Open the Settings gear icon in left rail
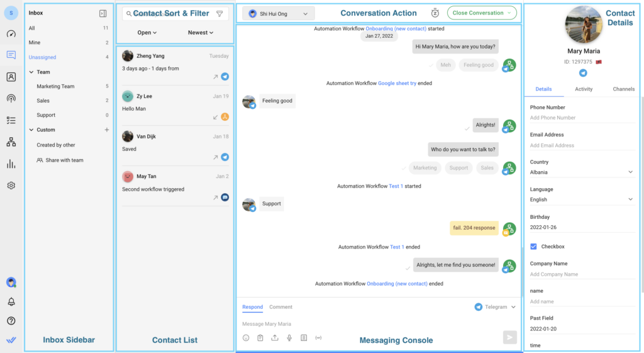The height and width of the screenshot is (353, 644). 11,186
